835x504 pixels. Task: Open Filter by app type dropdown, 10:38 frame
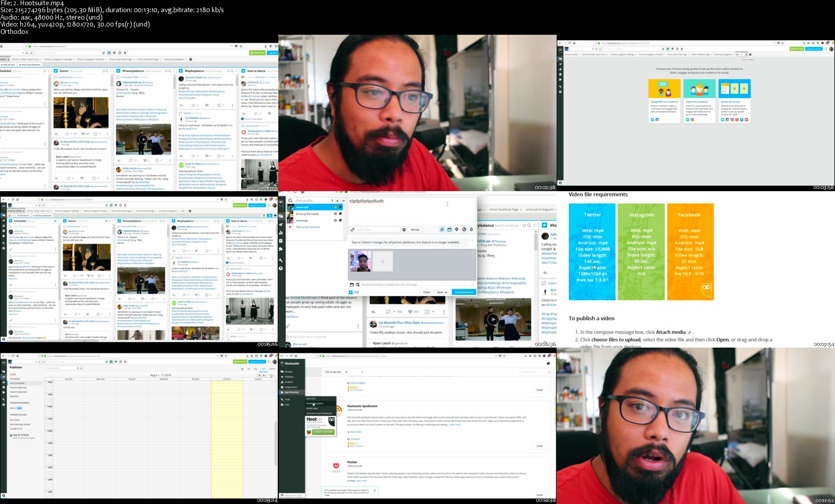click(354, 372)
